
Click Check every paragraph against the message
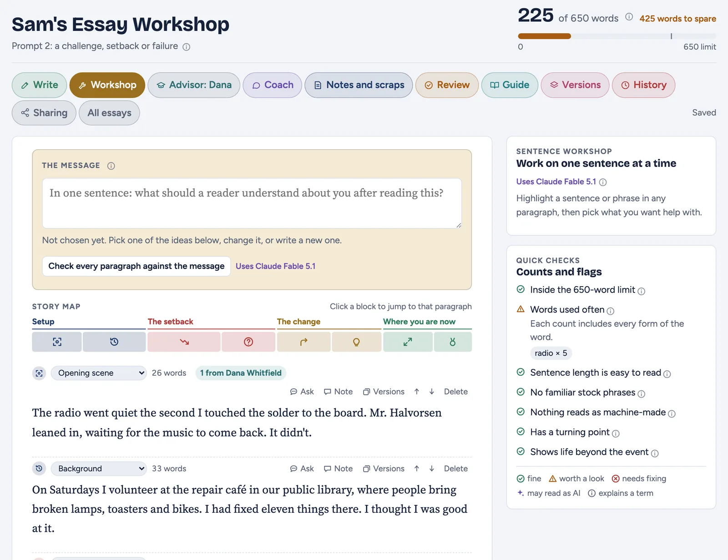(136, 266)
